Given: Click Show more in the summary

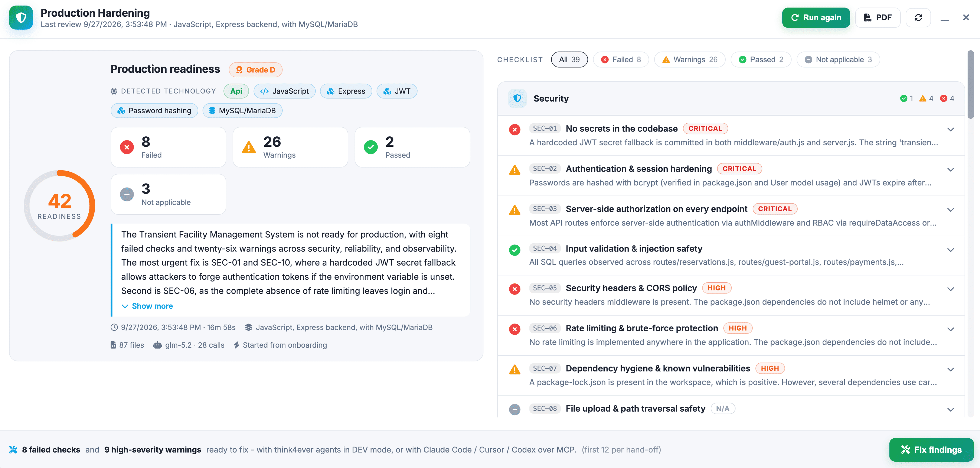Looking at the screenshot, I should [147, 306].
